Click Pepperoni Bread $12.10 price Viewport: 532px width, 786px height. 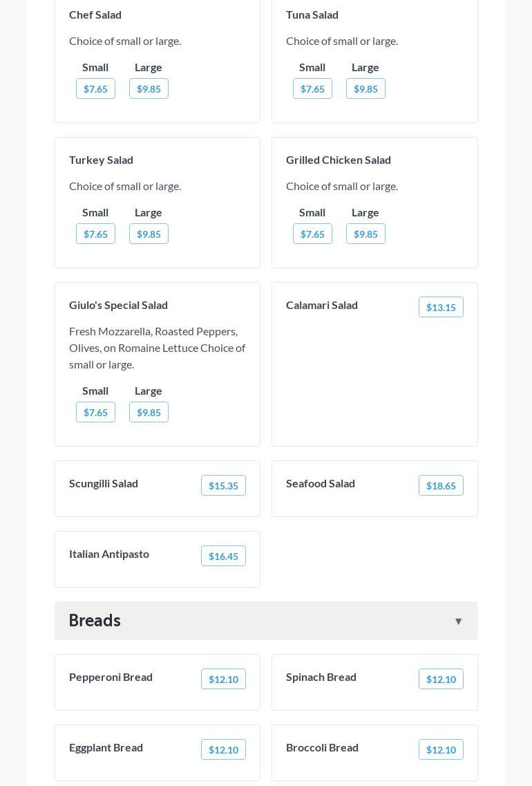point(223,680)
